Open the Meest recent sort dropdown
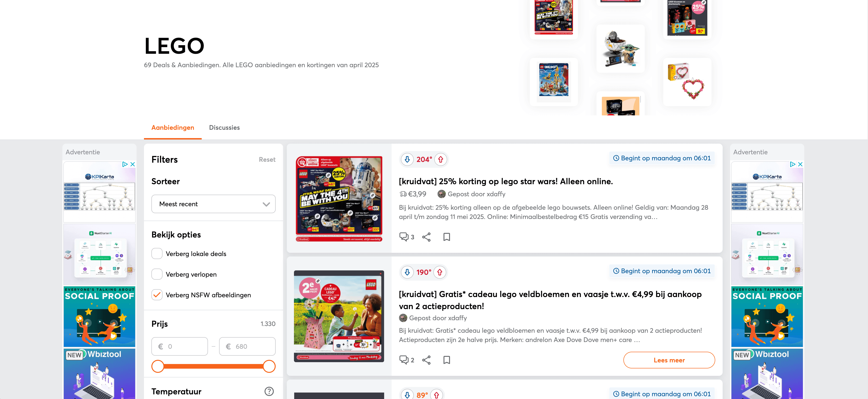This screenshot has height=399, width=868. pos(213,204)
